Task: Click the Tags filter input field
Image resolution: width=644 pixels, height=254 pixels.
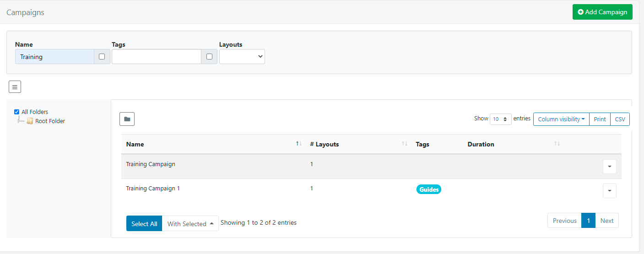Action: [x=156, y=57]
